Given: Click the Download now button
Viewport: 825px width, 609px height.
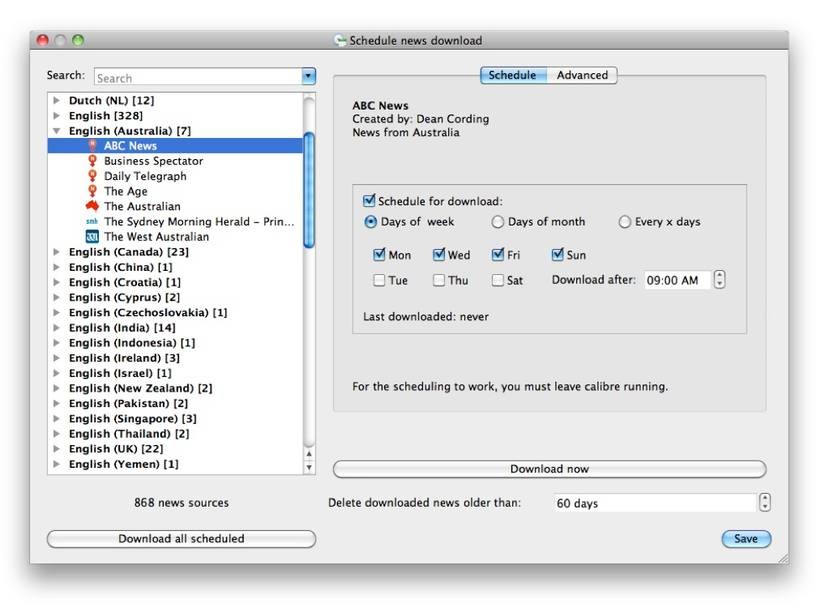Looking at the screenshot, I should 549,469.
